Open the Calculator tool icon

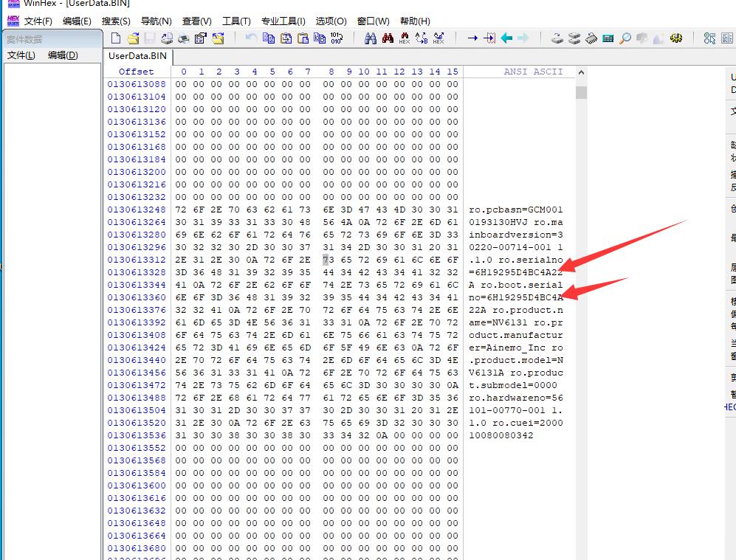[x=608, y=38]
